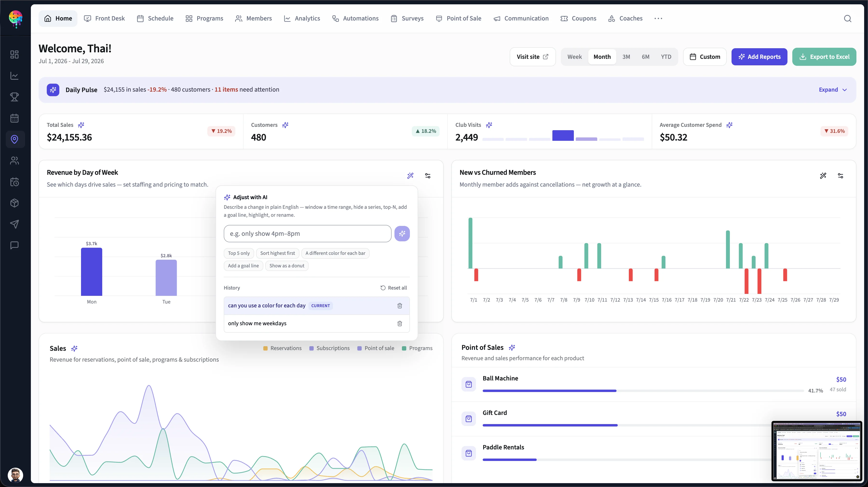868x487 pixels.
Task: Toggle the Programs legend series
Action: tap(417, 348)
